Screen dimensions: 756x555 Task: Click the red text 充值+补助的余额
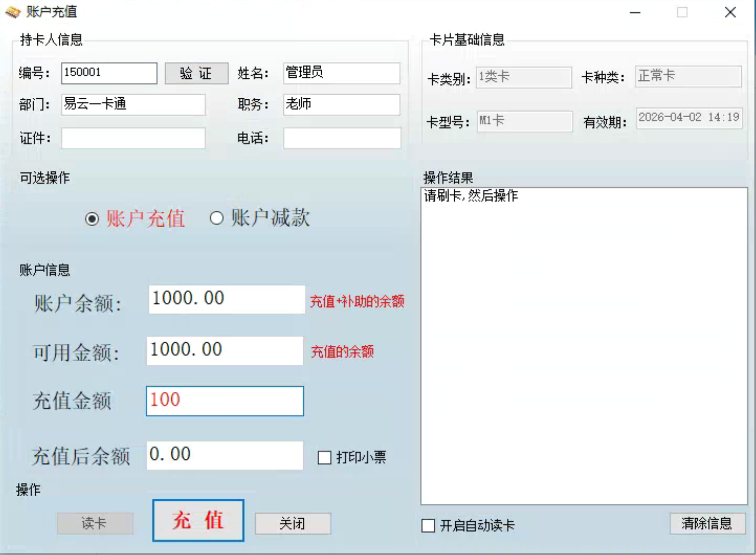point(357,301)
